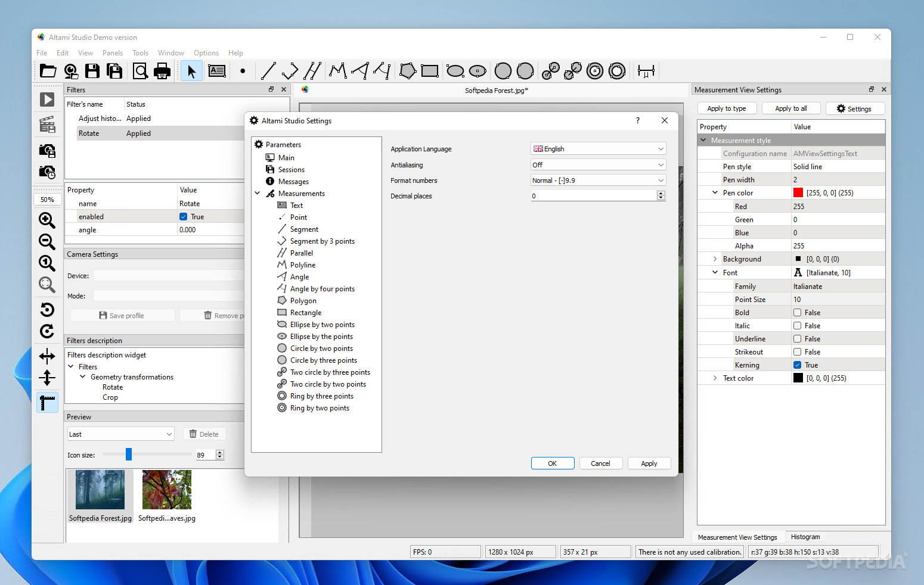Open the Options menu
The width and height of the screenshot is (924, 585).
pyautogui.click(x=206, y=53)
